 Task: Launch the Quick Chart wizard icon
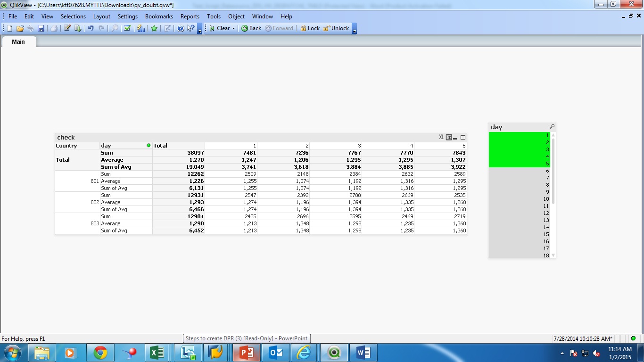(x=141, y=28)
